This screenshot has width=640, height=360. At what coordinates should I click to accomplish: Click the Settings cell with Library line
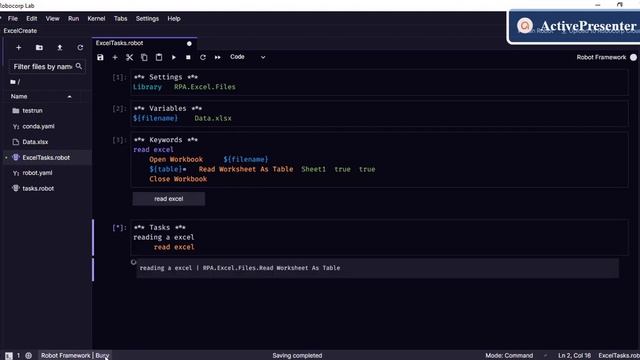click(380, 82)
